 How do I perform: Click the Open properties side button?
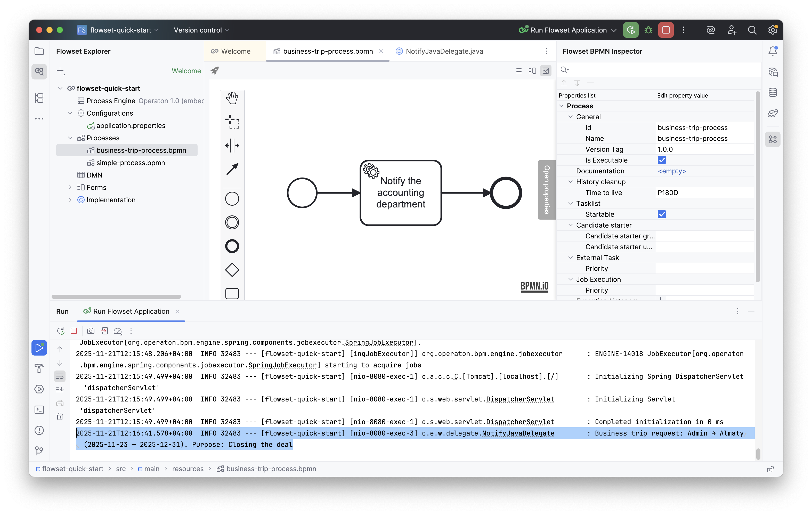coord(546,190)
